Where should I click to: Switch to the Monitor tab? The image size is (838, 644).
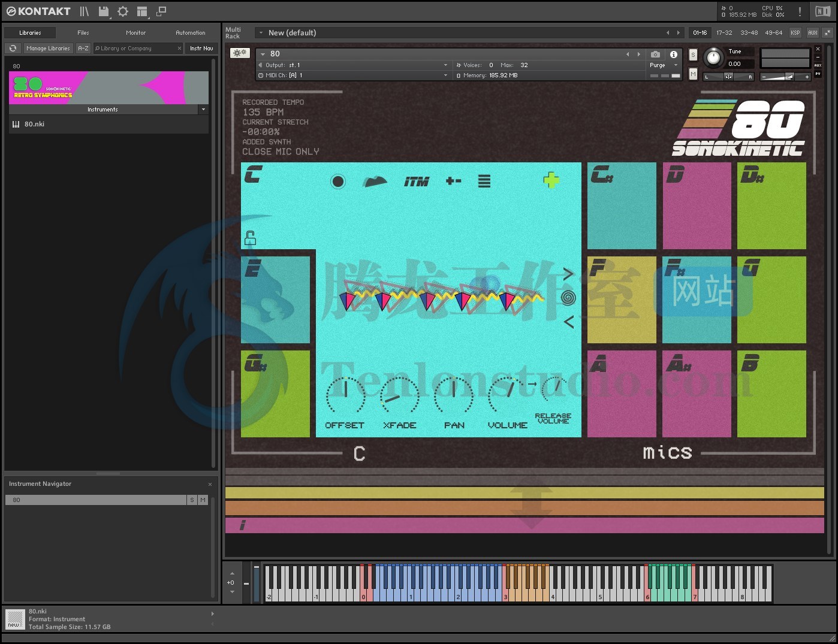(x=136, y=33)
